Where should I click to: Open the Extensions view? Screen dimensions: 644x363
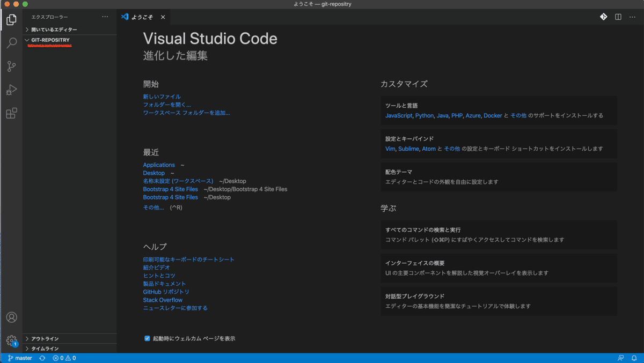point(11,113)
